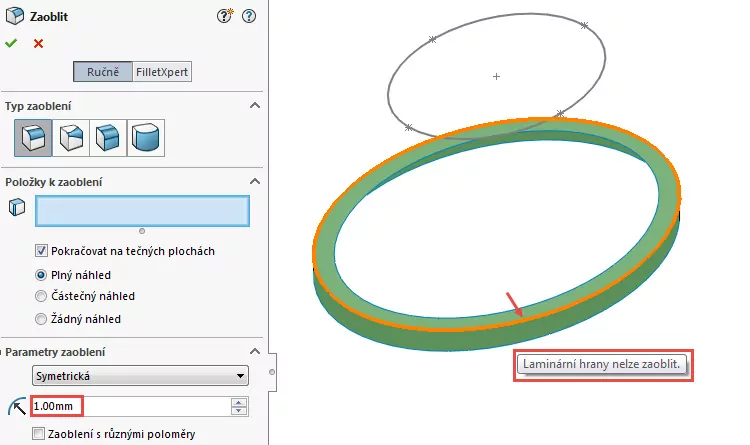Decrease radius with spinner down arrow
The height and width of the screenshot is (445, 750).
239,411
